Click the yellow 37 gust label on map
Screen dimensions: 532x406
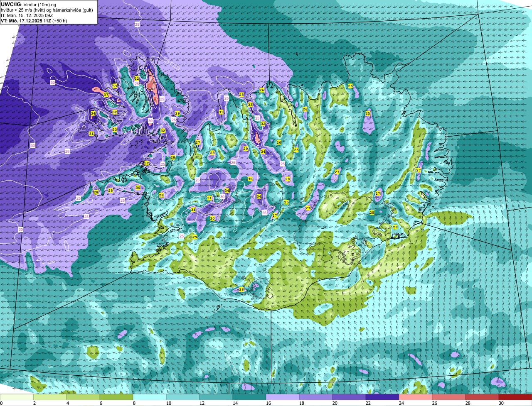point(106,95)
